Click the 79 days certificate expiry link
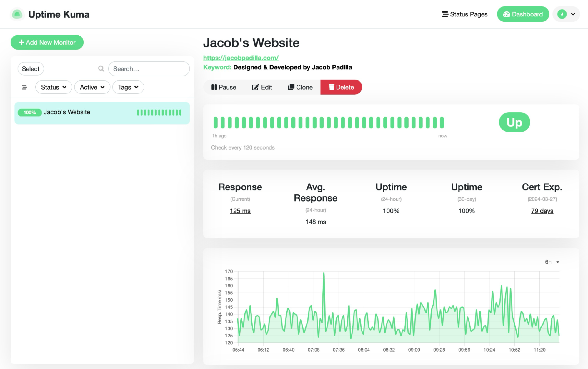588x369 pixels. click(x=542, y=211)
